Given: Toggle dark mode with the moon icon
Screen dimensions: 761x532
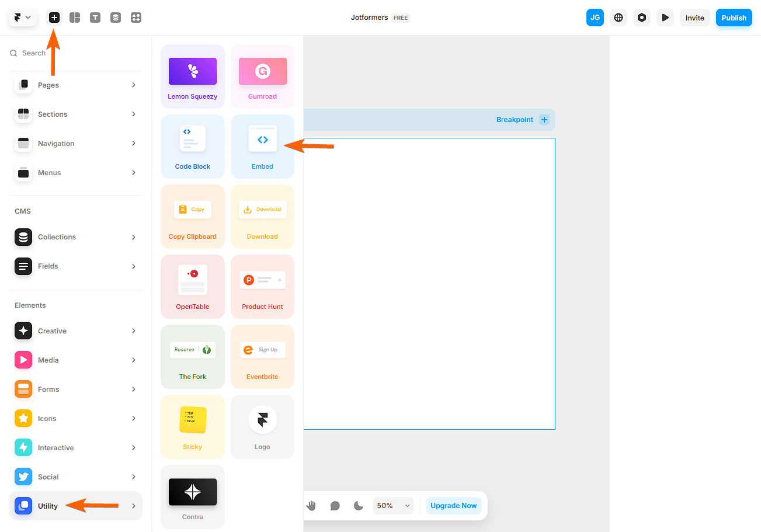Looking at the screenshot, I should click(x=359, y=506).
